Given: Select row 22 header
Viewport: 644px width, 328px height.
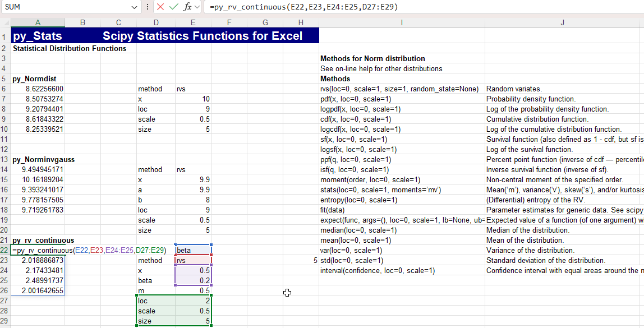Looking at the screenshot, I should (6, 250).
